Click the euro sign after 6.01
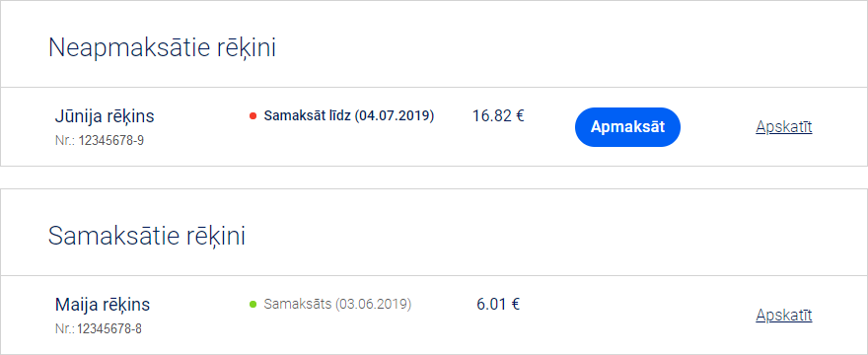The image size is (868, 355). [515, 304]
